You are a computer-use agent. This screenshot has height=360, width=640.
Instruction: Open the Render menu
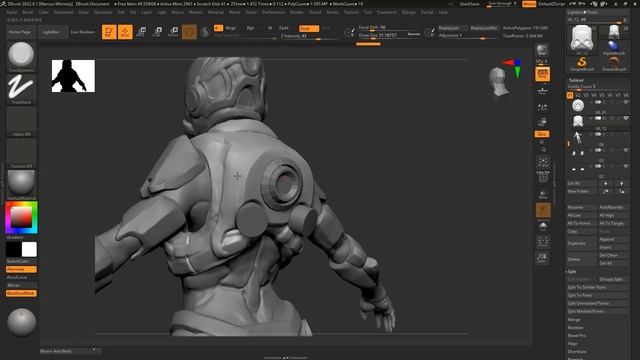297,12
